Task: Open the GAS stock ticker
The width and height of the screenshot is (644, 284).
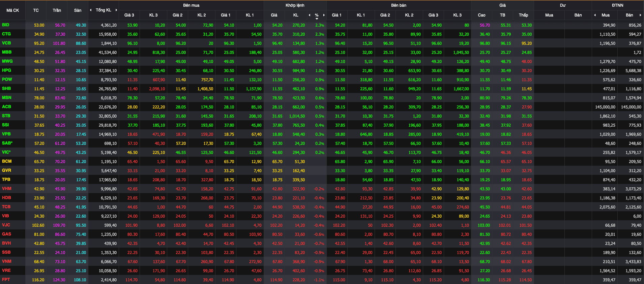Action: (6, 234)
